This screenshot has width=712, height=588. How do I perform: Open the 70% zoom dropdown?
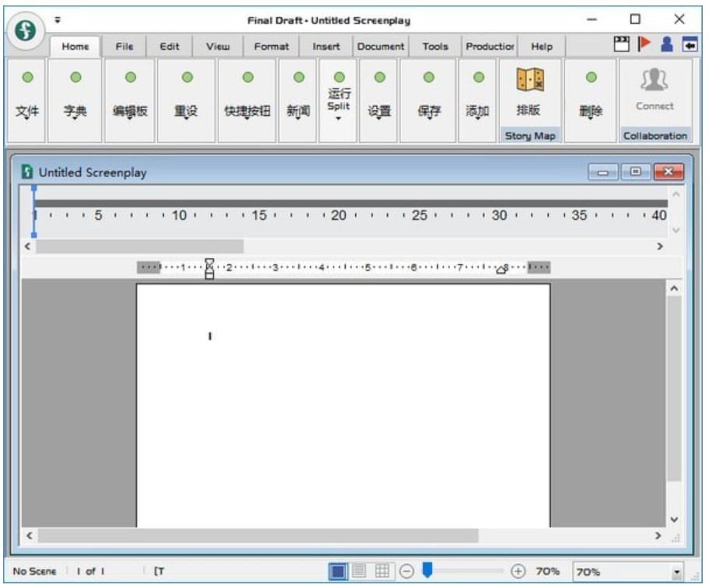(x=676, y=572)
